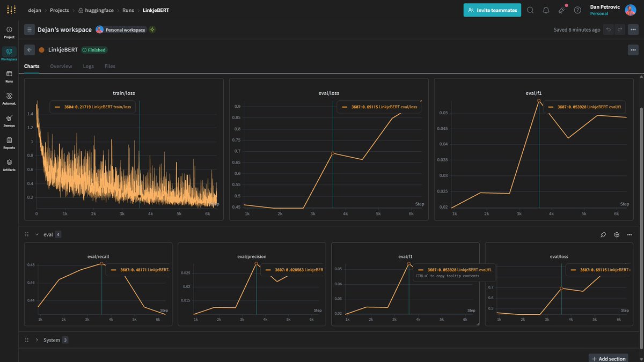Click the LinkjeBERT run color dot

tap(41, 50)
